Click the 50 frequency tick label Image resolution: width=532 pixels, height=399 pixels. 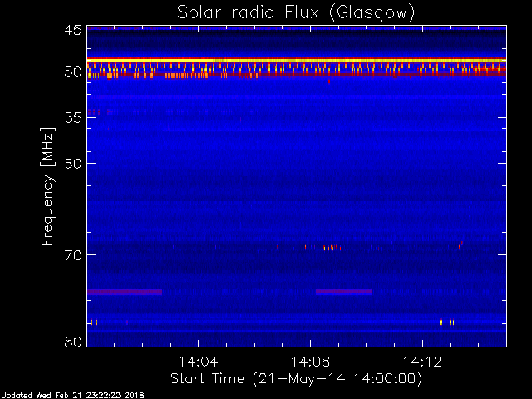click(x=73, y=72)
